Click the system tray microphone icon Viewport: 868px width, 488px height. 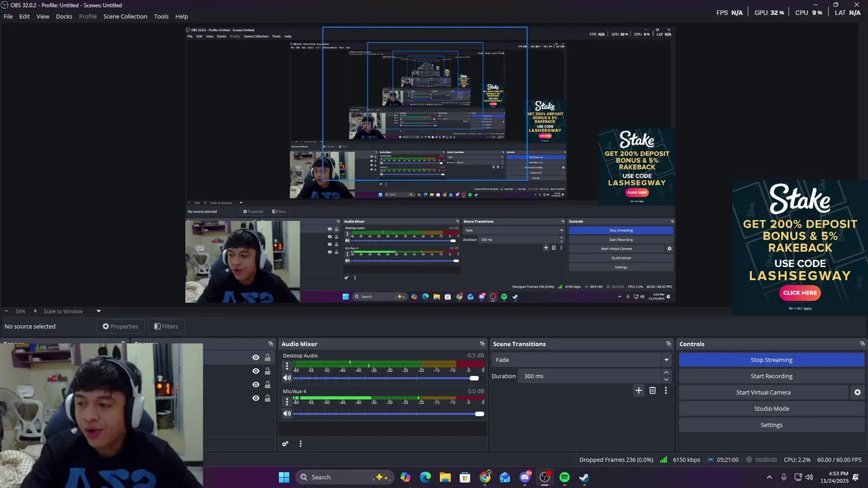(784, 477)
